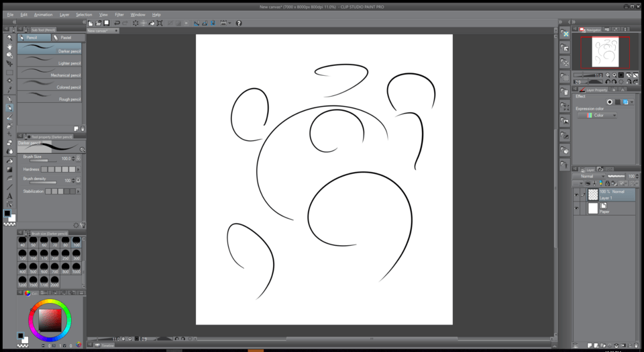Screen dimensions: 644x352
Task: Choose the Magnifier zoom tool
Action: tap(9, 38)
